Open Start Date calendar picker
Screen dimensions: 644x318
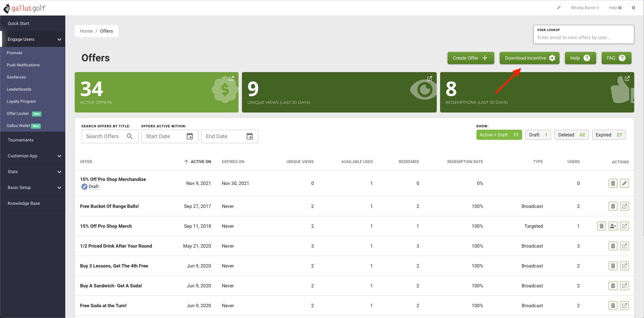[x=190, y=136]
